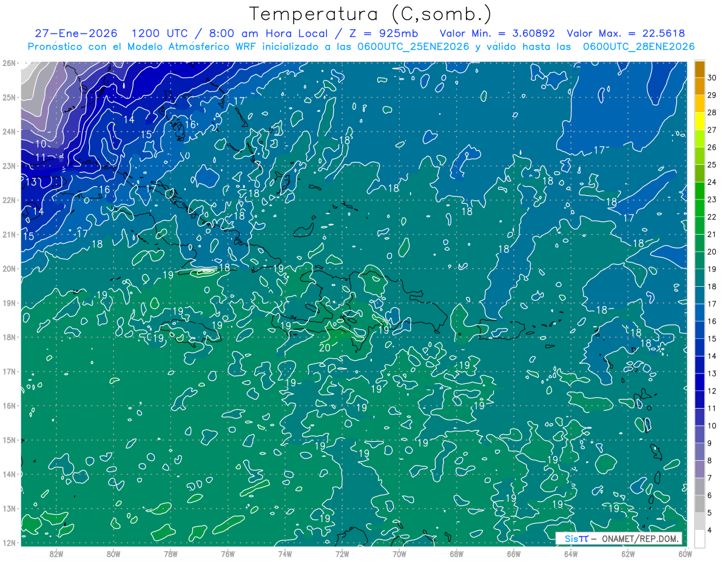Click the 68W longitude label
The width and height of the screenshot is (728, 562).
(x=456, y=553)
